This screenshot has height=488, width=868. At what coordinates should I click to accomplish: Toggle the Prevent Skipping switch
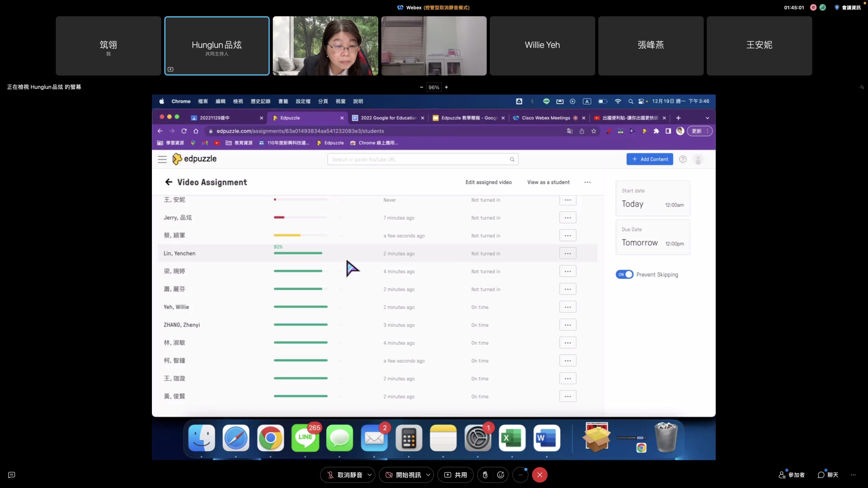click(x=624, y=274)
